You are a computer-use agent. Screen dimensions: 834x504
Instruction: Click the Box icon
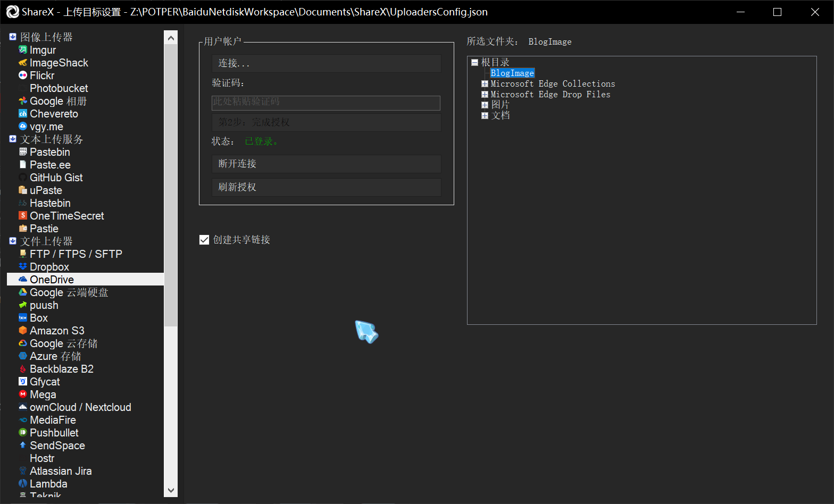pyautogui.click(x=23, y=318)
